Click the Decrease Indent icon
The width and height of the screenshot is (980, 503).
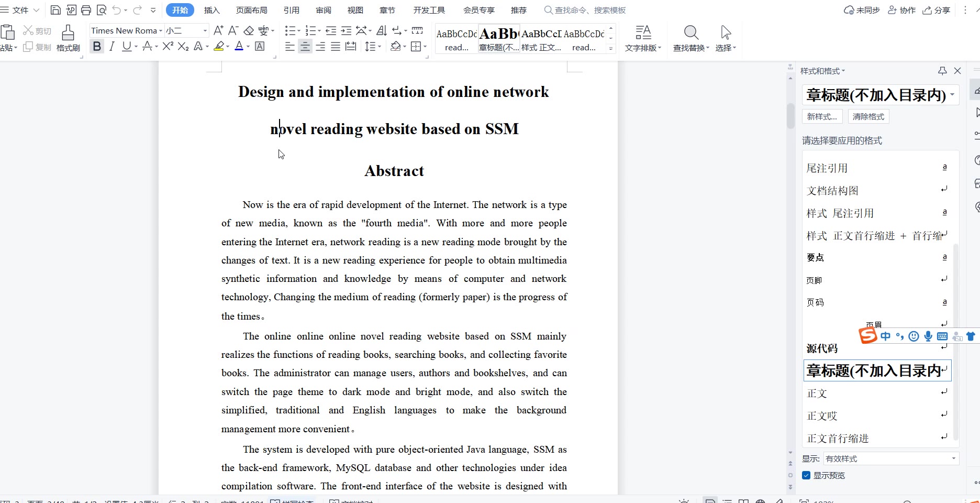331,31
